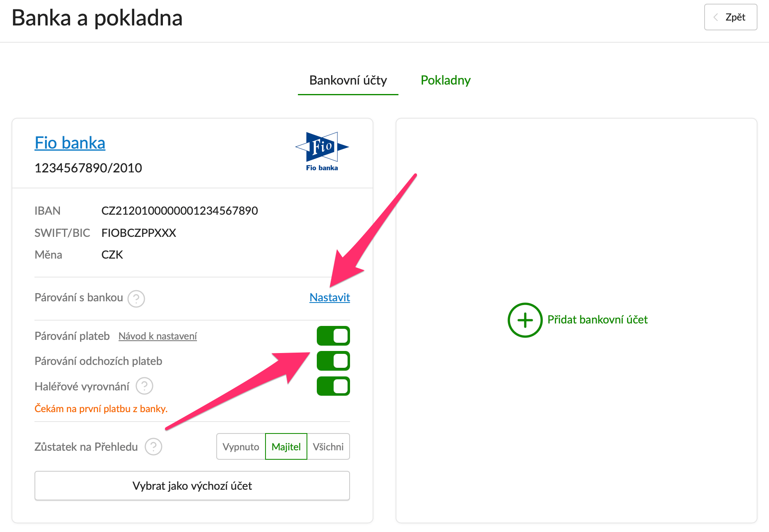The width and height of the screenshot is (769, 532).
Task: Choose the Majitel balance option
Action: (x=286, y=447)
